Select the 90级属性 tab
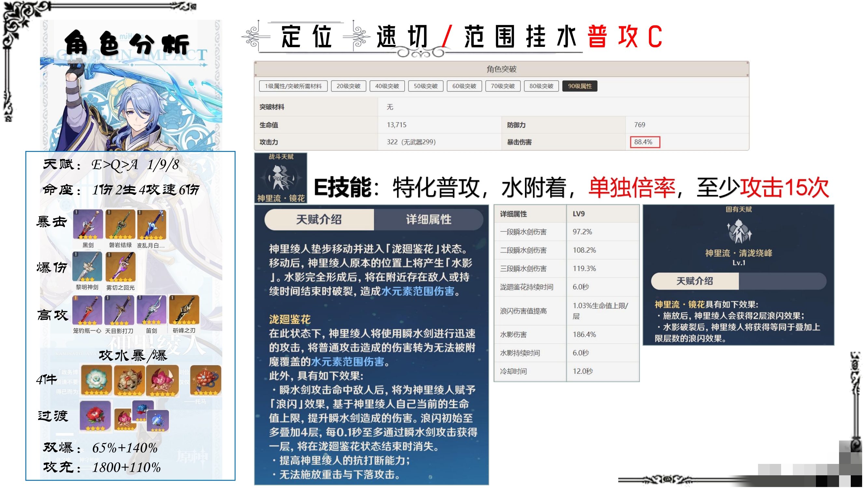The width and height of the screenshot is (868, 488). 580,86
